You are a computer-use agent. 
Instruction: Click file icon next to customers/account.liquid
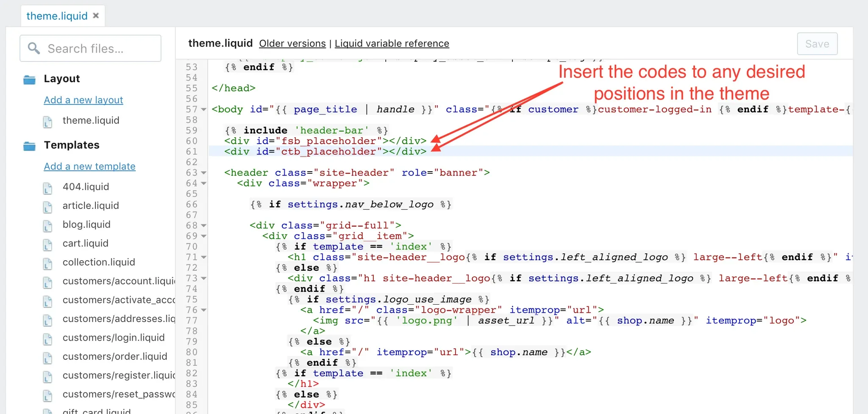[47, 283]
